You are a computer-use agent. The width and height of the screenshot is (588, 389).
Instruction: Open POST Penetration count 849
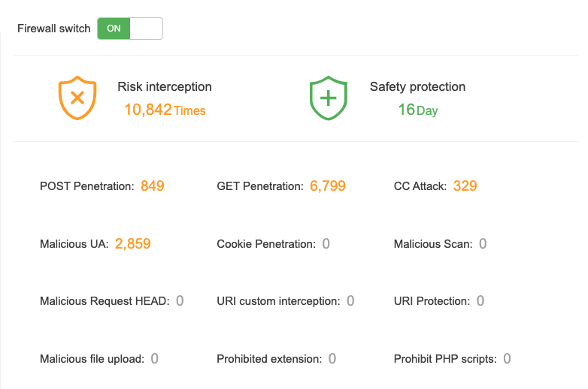pyautogui.click(x=152, y=185)
